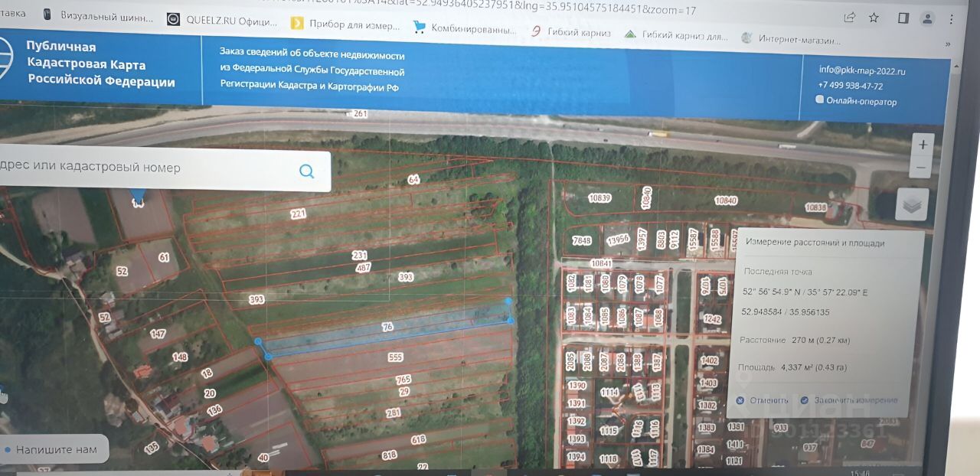Click parcel label 231 on the map
This screenshot has height=476, width=980.
click(359, 256)
